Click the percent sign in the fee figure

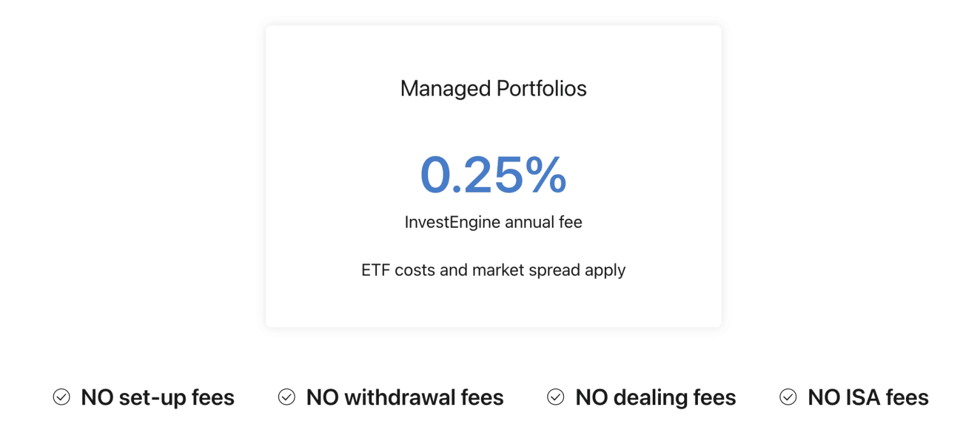pos(546,175)
